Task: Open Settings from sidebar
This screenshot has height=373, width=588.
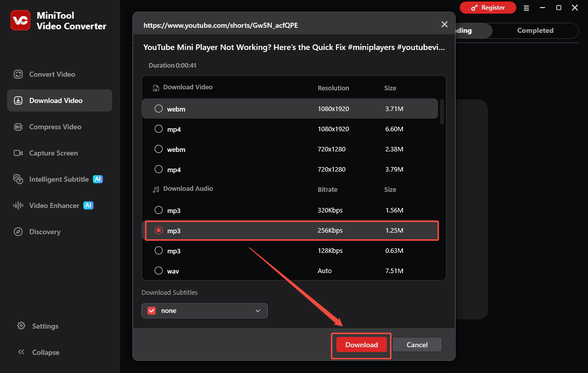Action: coord(45,326)
